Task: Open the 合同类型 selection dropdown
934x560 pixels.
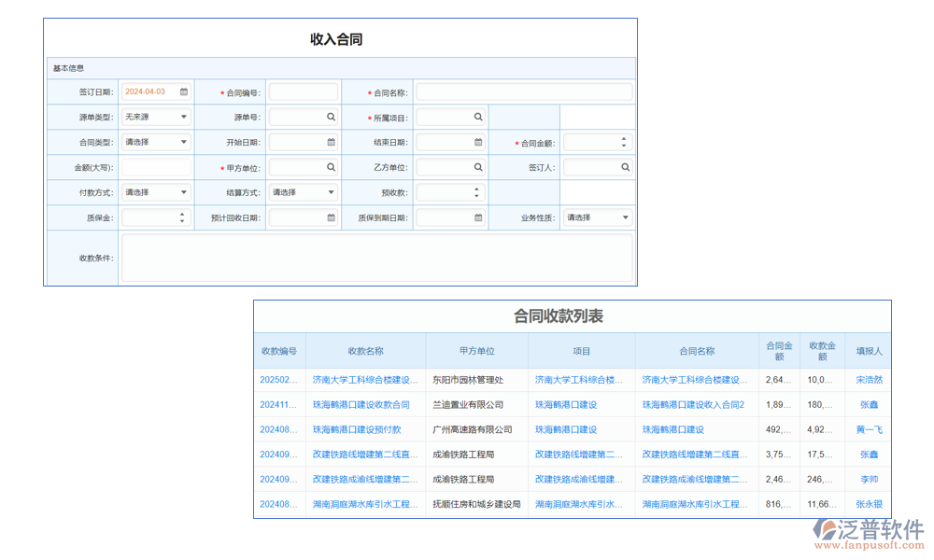Action: (182, 142)
